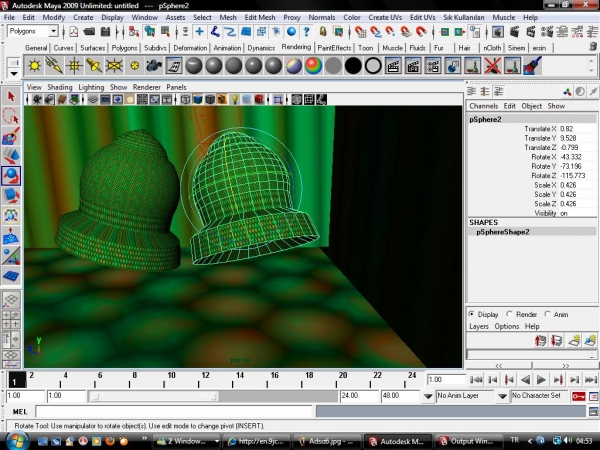Screen dimensions: 600x450
Task: Open the viewport Renderer menu
Action: 147,87
